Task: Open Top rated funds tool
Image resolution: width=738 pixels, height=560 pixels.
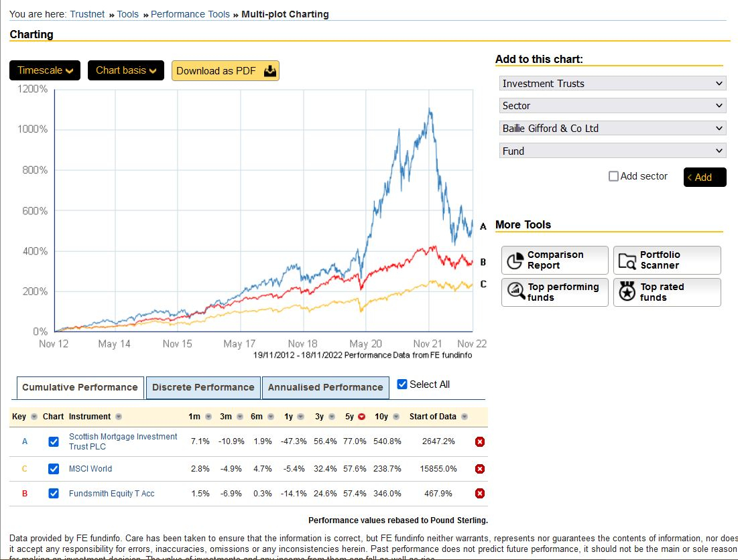Action: tap(667, 292)
